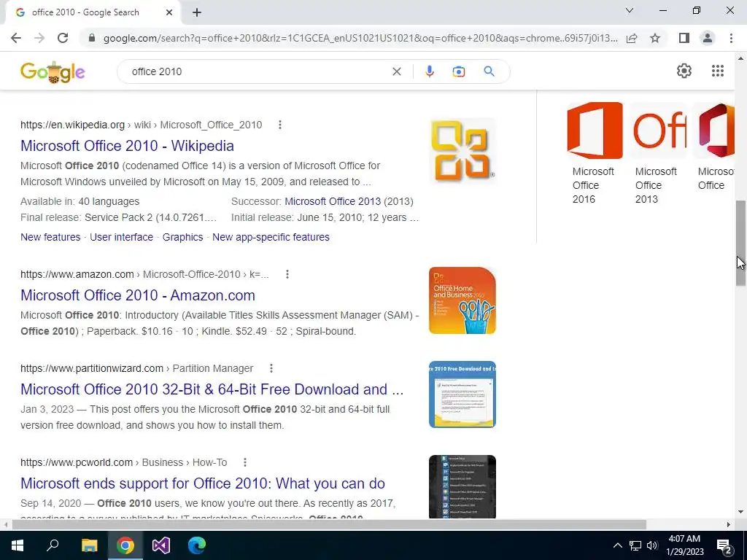
Task: Open the volume tray icon
Action: pos(652,545)
